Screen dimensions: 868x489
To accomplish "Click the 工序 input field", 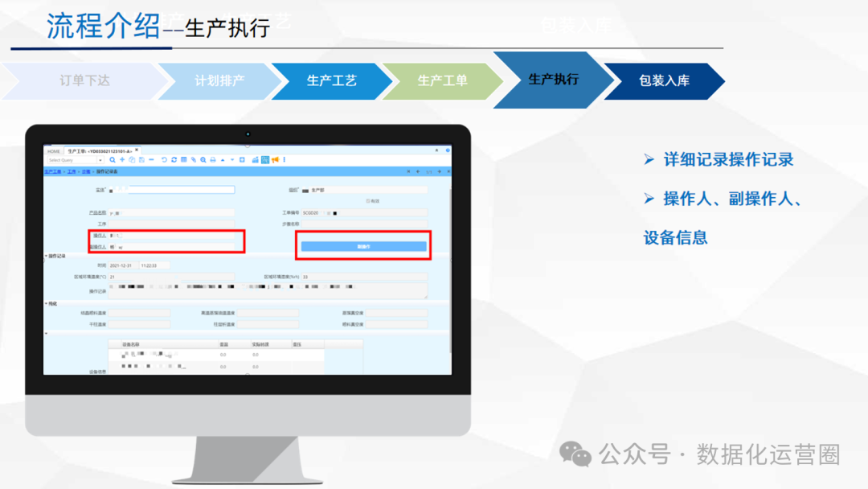I will click(x=172, y=224).
